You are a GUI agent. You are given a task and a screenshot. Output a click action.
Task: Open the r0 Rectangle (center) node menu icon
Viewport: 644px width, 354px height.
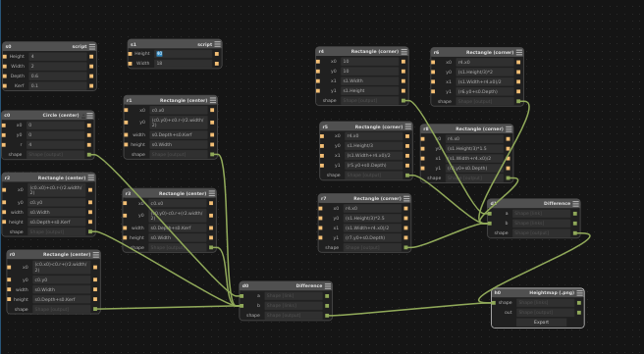pyautogui.click(x=96, y=254)
